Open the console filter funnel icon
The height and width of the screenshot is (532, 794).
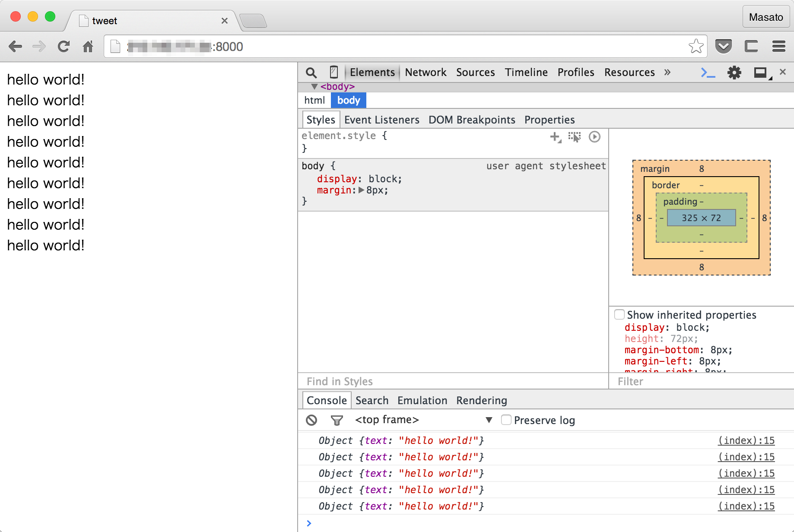point(337,420)
